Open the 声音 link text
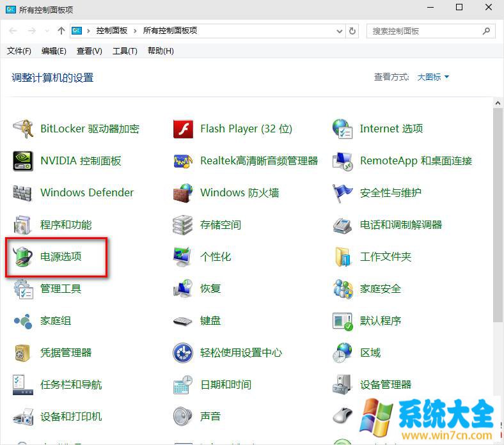The image size is (504, 445). pyautogui.click(x=210, y=417)
